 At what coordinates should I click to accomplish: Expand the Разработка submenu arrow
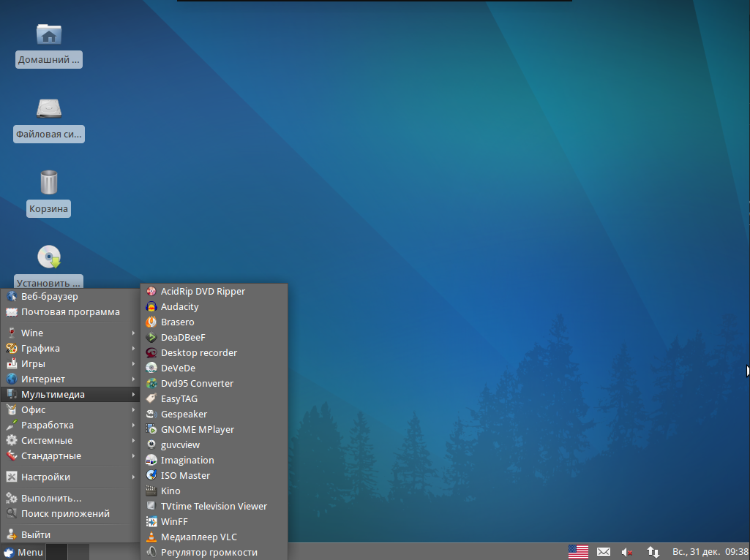[133, 425]
